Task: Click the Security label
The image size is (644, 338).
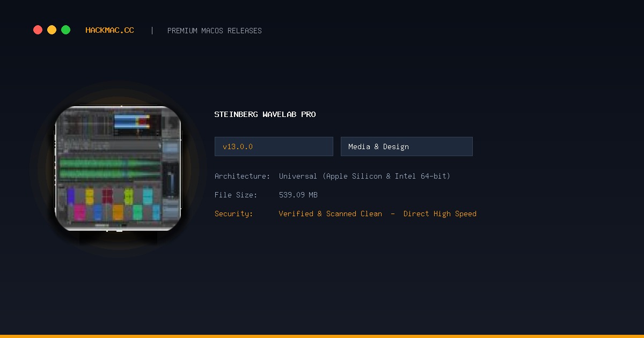Action: (x=234, y=214)
